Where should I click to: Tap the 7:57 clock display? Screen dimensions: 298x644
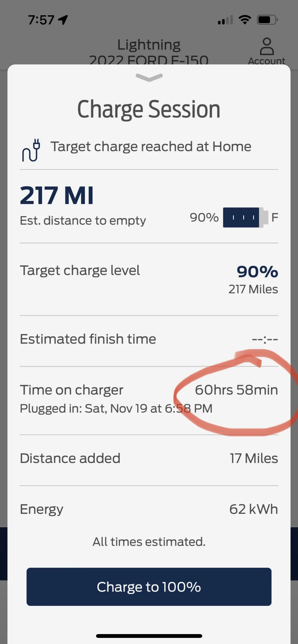pos(41,20)
